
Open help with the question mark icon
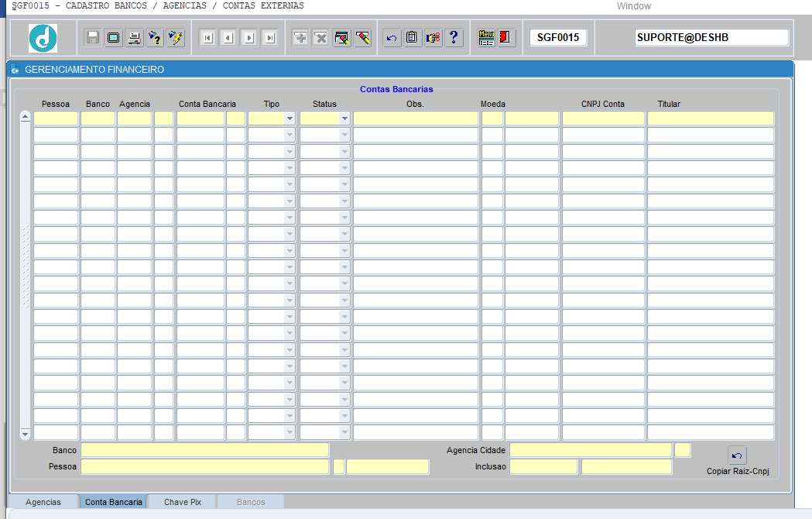pos(454,38)
